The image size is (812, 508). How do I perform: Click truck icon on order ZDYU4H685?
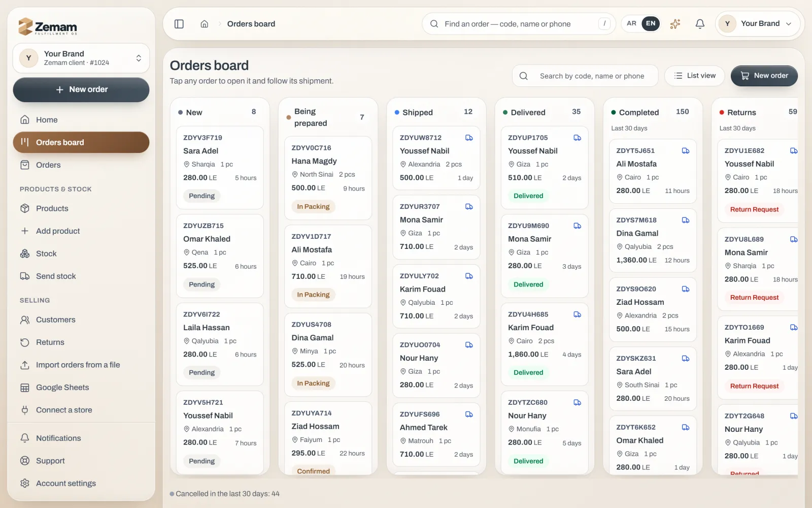tap(577, 314)
